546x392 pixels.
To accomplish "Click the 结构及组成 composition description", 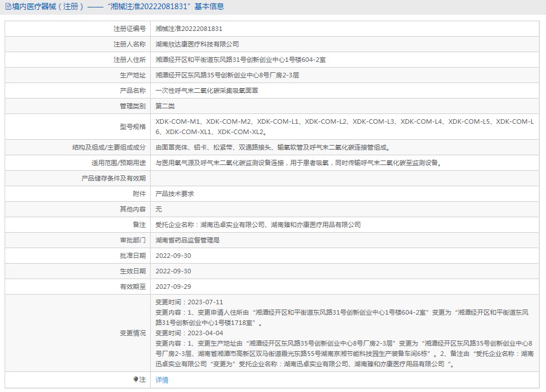I will click(274, 147).
